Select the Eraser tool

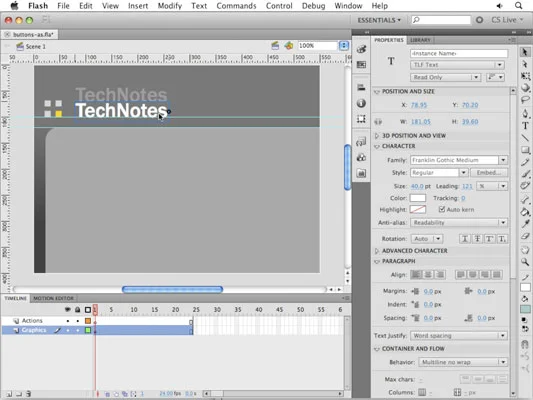click(525, 236)
